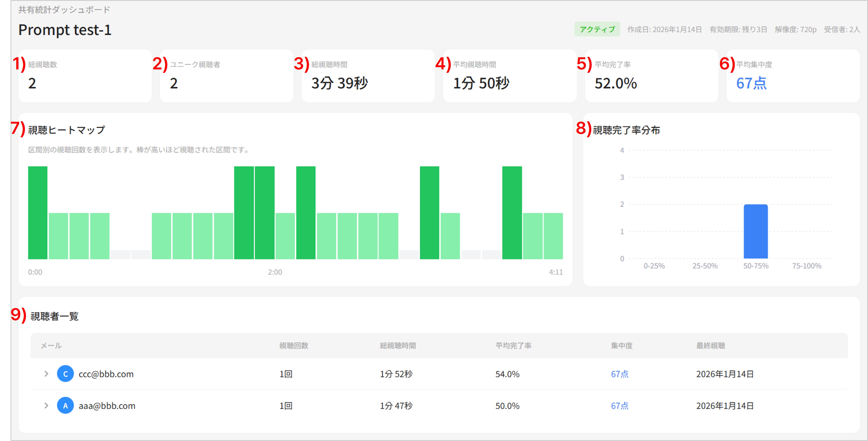Screen dimensions: 868x441
Task: Click the 最終視聴 column header
Action: pyautogui.click(x=710, y=345)
